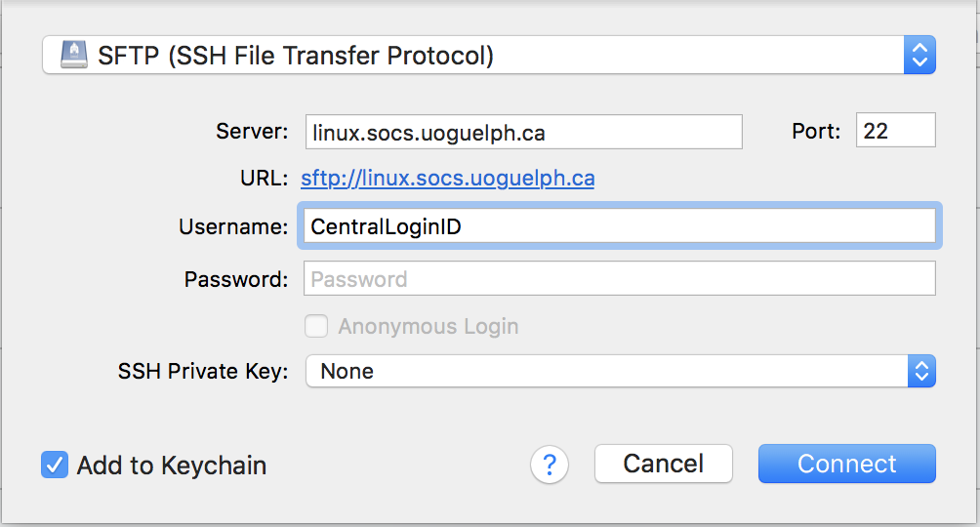Click the "Server:" label
The width and height of the screenshot is (980, 527).
click(252, 131)
